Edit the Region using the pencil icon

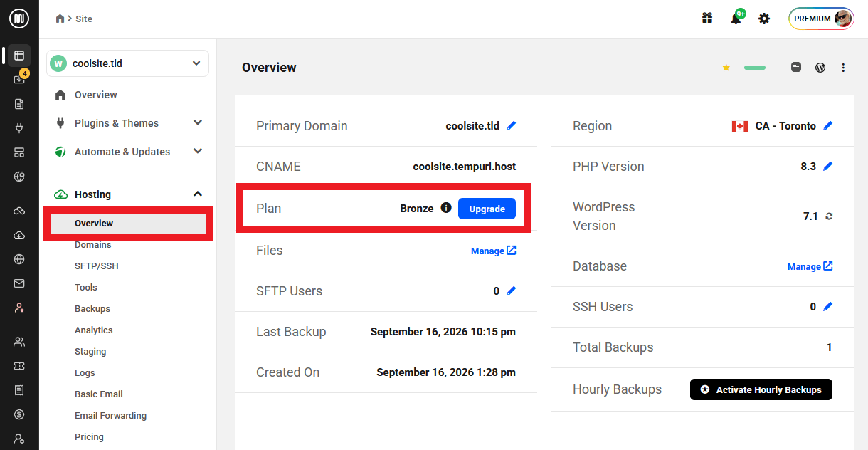point(827,125)
